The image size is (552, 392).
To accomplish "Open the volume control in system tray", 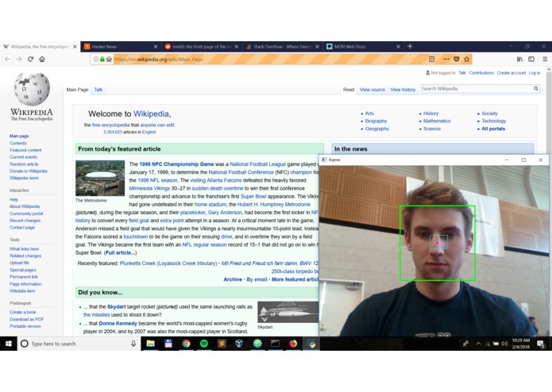I will pyautogui.click(x=504, y=344).
